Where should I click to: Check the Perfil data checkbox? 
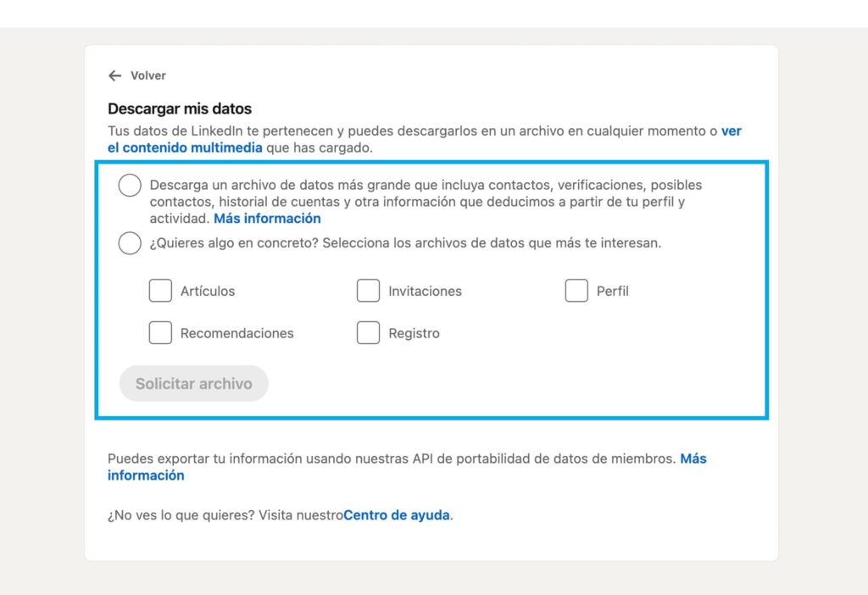pyautogui.click(x=576, y=291)
